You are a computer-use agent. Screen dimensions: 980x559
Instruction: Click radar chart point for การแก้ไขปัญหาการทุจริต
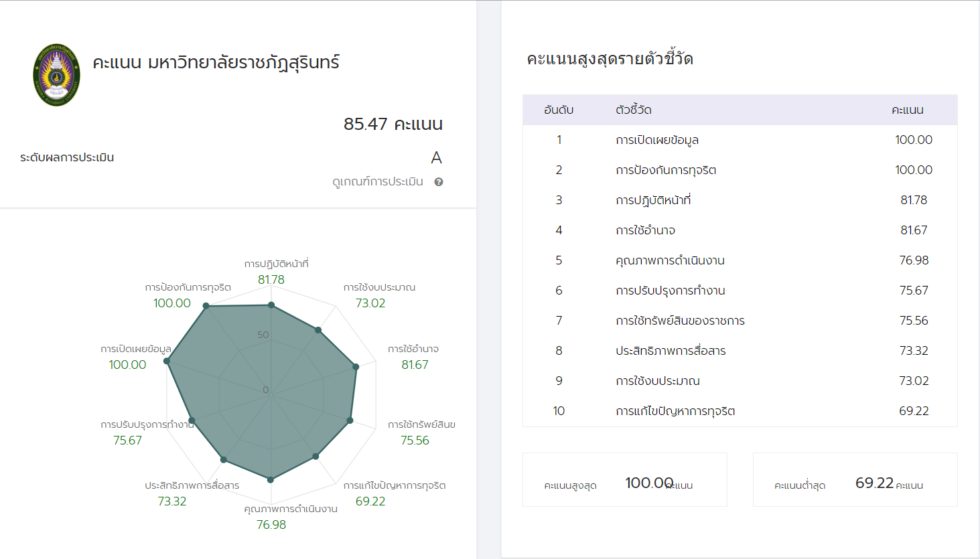[316, 457]
